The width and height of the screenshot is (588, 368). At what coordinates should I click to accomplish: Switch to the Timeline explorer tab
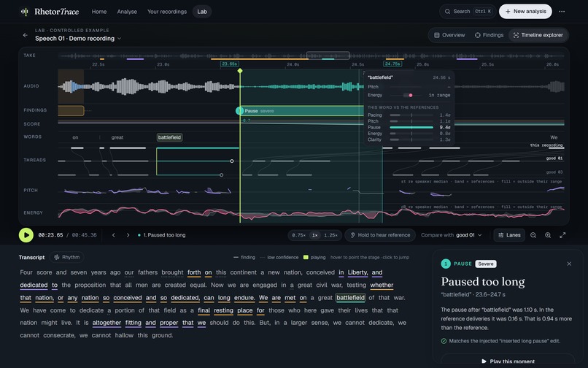tap(538, 35)
